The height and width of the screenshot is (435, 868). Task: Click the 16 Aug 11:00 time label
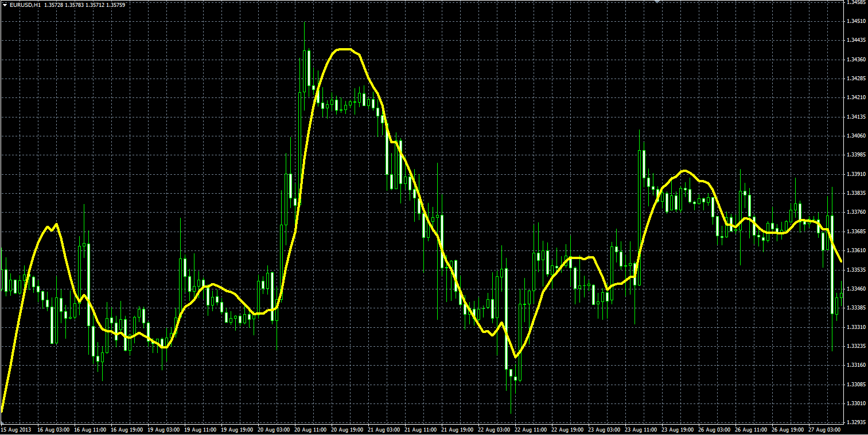coord(91,429)
